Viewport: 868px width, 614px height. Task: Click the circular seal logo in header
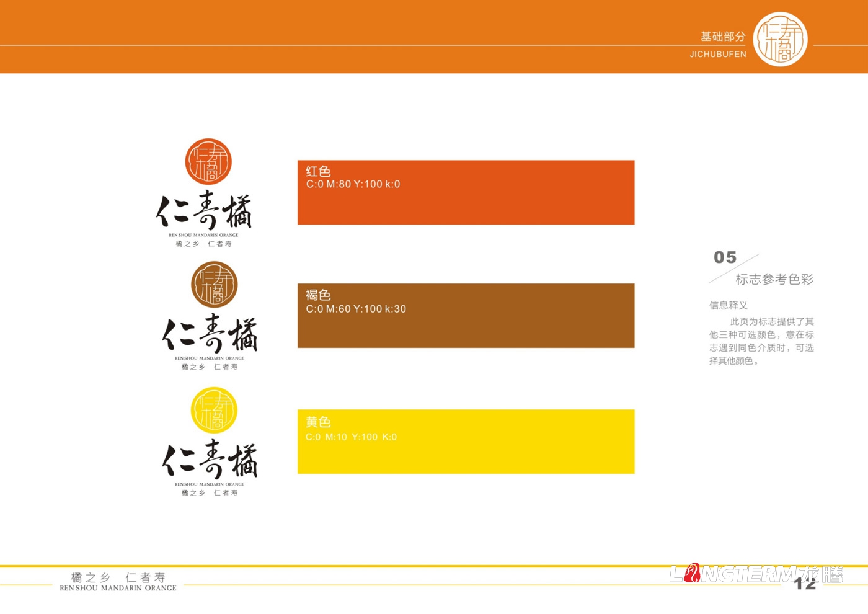[782, 40]
